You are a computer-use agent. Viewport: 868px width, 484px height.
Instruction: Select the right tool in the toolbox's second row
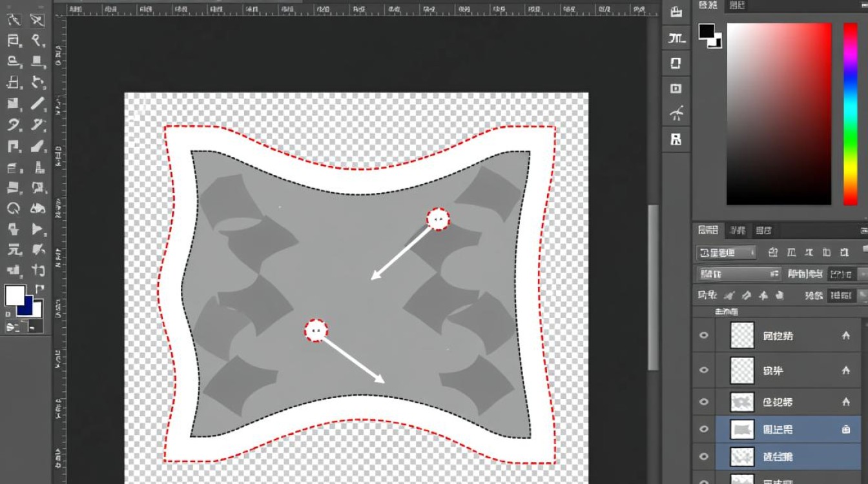pyautogui.click(x=37, y=41)
